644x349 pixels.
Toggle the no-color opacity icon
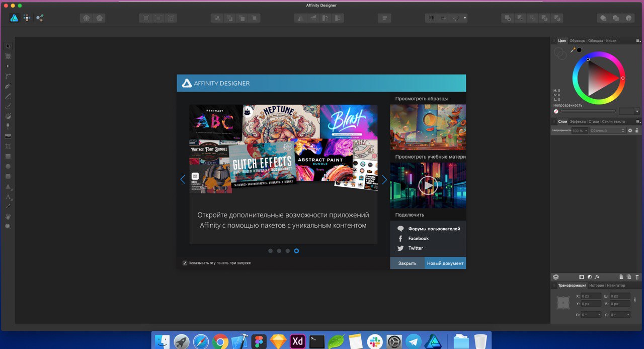(x=556, y=112)
